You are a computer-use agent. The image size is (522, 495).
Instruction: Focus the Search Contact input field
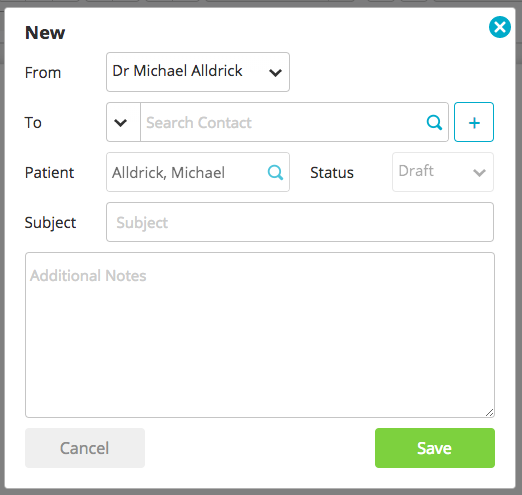tap(283, 122)
